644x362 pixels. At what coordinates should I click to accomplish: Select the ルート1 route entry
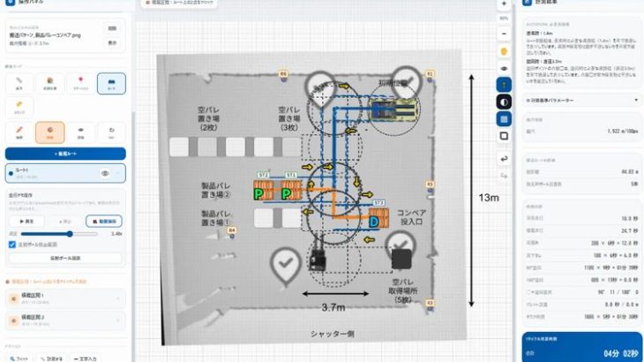point(65,173)
